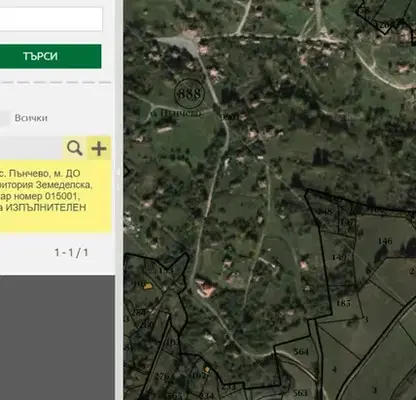Click the circled 888 label on map

189,94
